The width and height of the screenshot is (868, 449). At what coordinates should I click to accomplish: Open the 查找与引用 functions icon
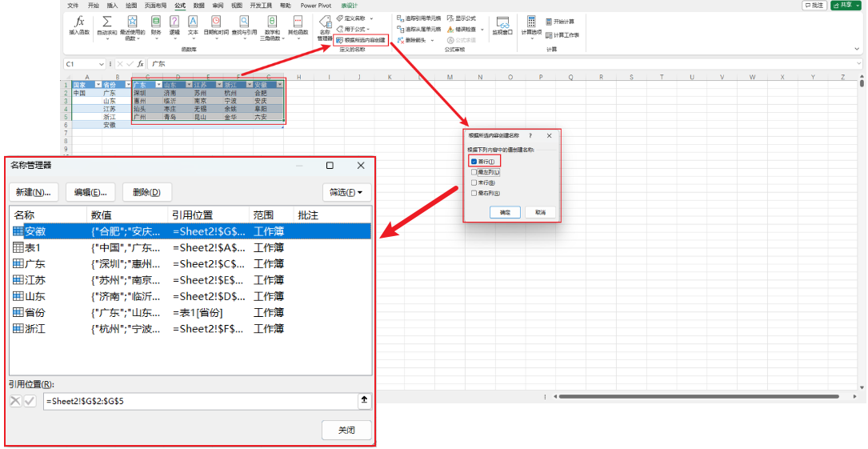click(x=244, y=22)
